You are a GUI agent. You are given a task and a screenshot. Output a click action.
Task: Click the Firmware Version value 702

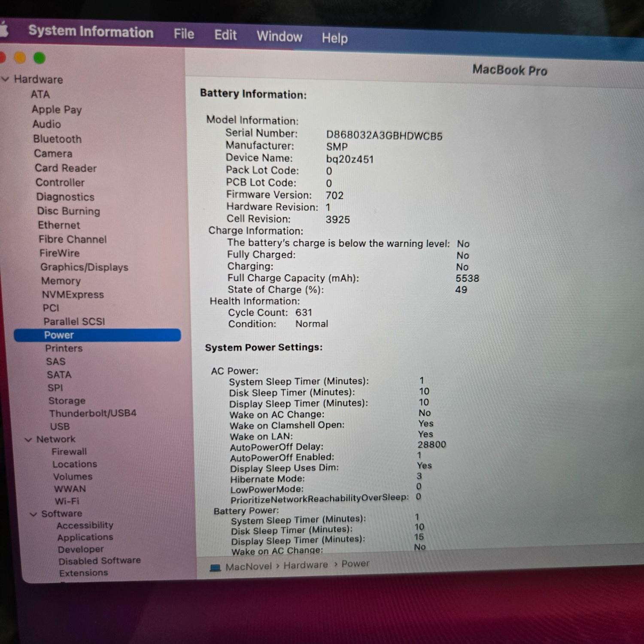(x=334, y=195)
